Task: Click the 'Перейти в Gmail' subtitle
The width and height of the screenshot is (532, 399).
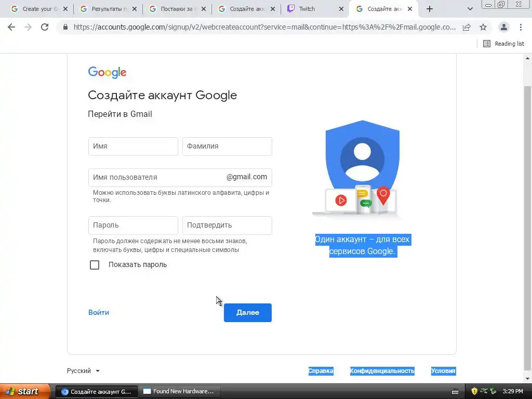Action: [x=120, y=114]
